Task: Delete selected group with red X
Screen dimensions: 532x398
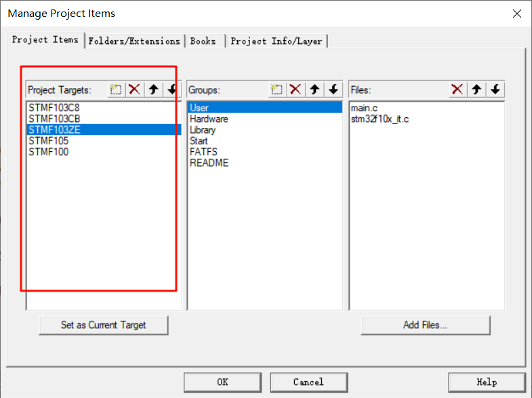Action: pyautogui.click(x=296, y=90)
